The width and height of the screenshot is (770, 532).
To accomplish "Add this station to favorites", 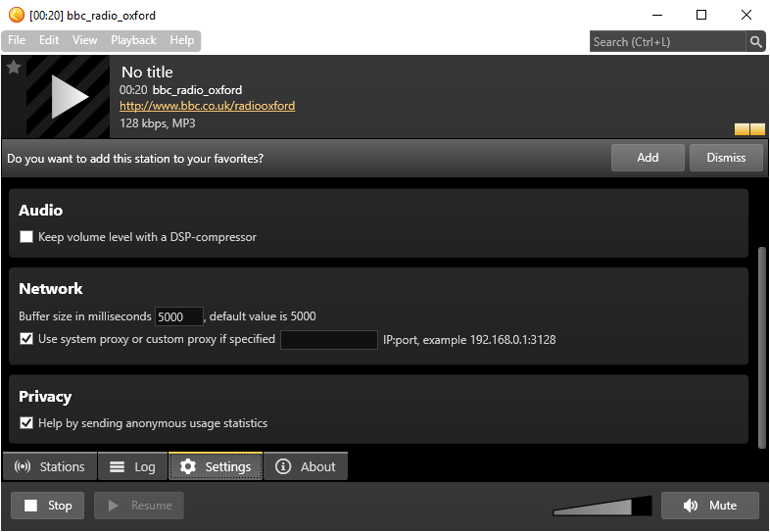I will pyautogui.click(x=648, y=158).
